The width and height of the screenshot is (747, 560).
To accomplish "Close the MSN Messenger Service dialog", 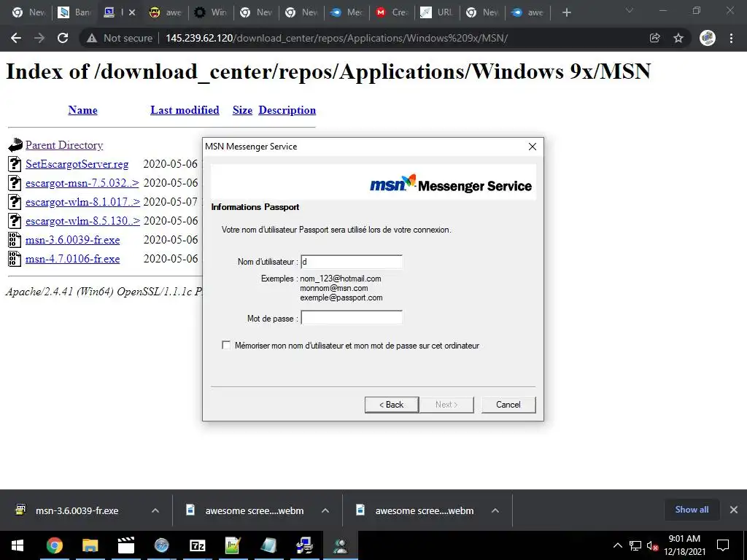I will (532, 147).
